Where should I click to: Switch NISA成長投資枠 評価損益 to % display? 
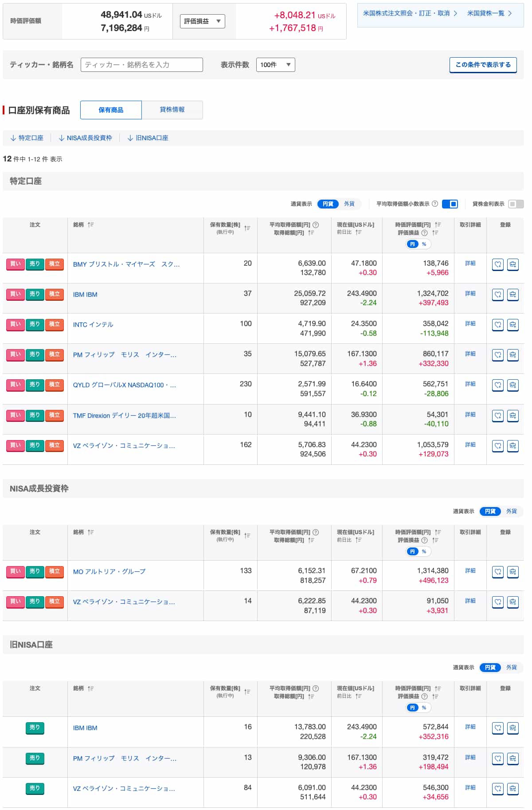[x=424, y=551]
